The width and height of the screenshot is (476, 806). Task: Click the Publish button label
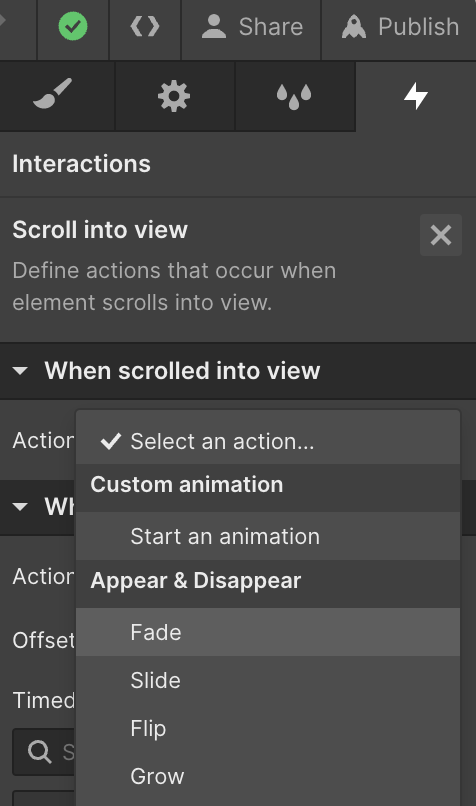418,27
